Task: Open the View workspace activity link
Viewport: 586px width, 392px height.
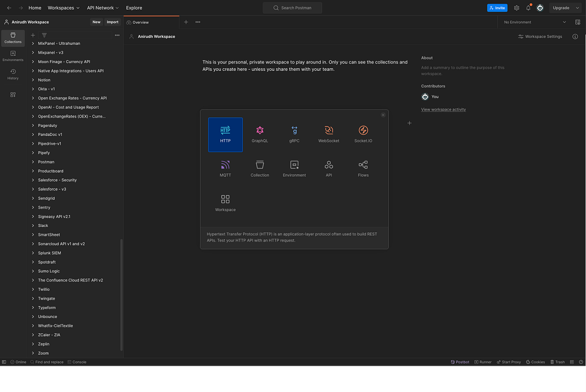Action: (x=443, y=109)
